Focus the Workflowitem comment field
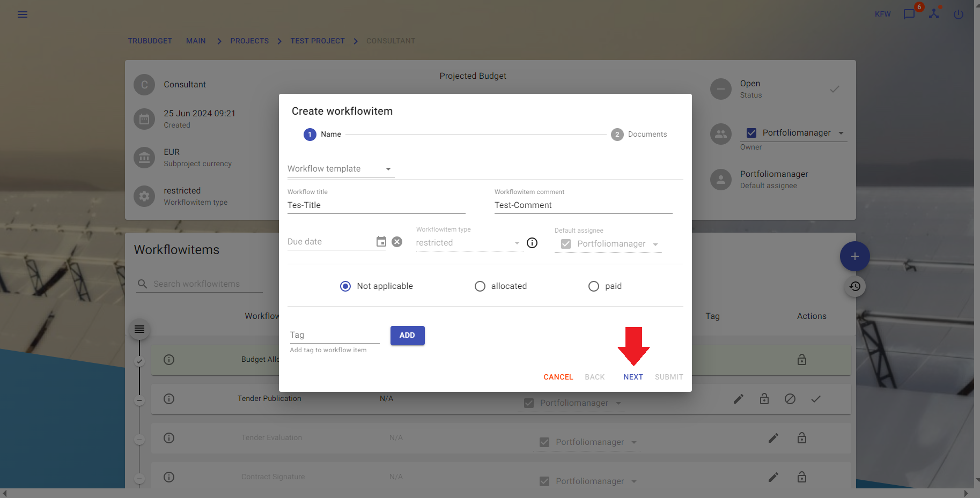 point(583,205)
